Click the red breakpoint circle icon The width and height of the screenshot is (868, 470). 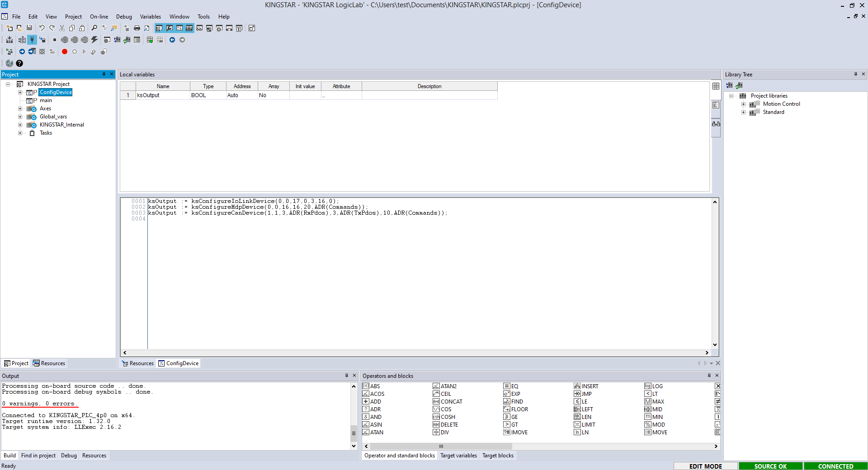point(65,52)
